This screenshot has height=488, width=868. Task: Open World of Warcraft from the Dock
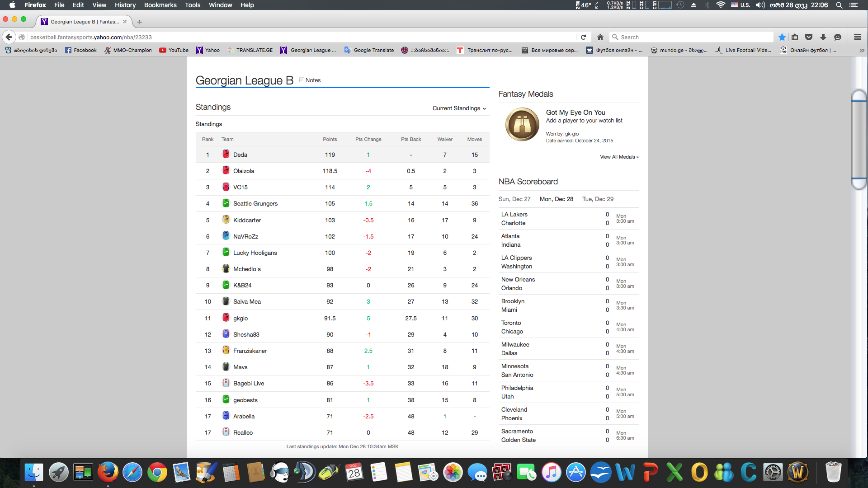click(x=797, y=472)
